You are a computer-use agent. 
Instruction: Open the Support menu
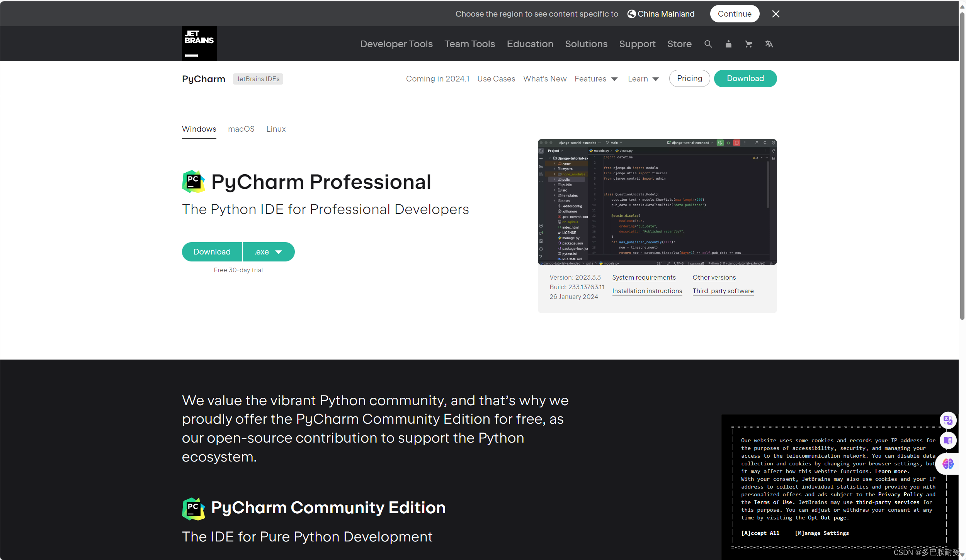(x=637, y=44)
